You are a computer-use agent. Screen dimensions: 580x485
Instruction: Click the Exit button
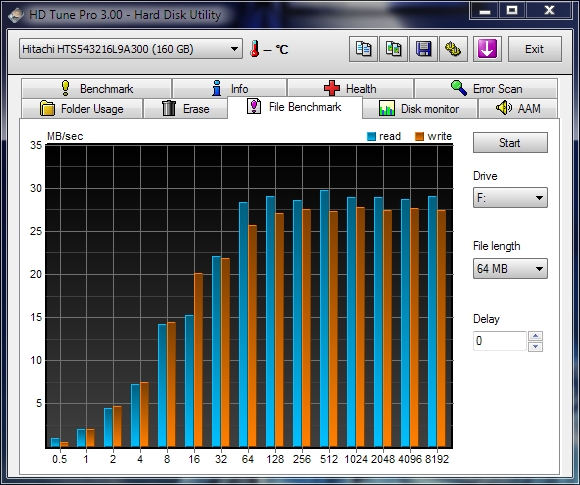[x=535, y=49]
